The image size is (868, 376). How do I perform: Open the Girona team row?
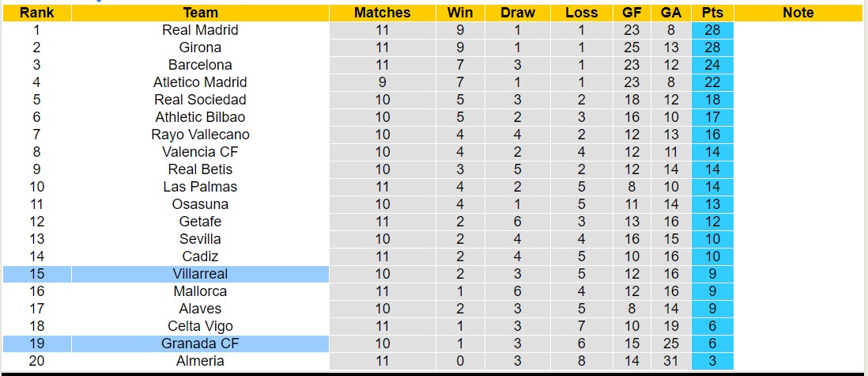tap(200, 47)
